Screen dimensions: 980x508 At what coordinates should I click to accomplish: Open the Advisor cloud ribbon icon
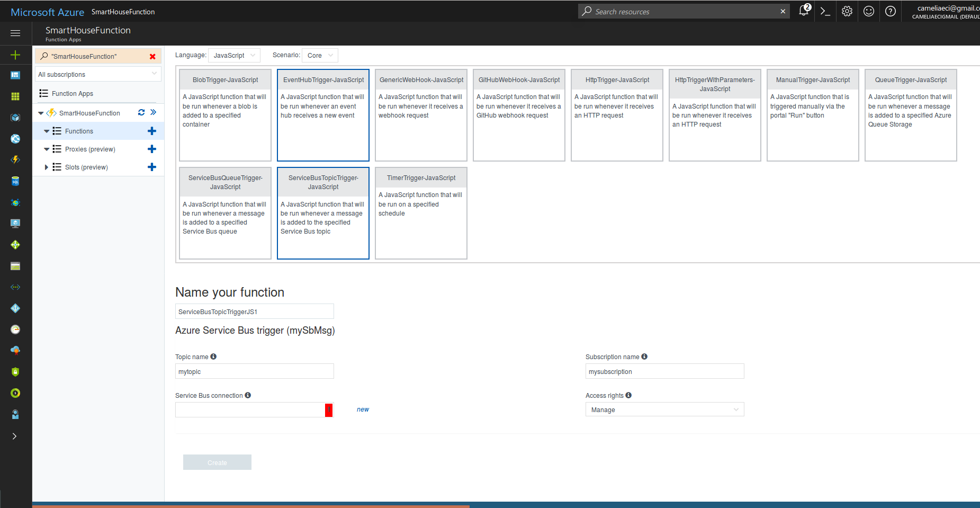[15, 351]
